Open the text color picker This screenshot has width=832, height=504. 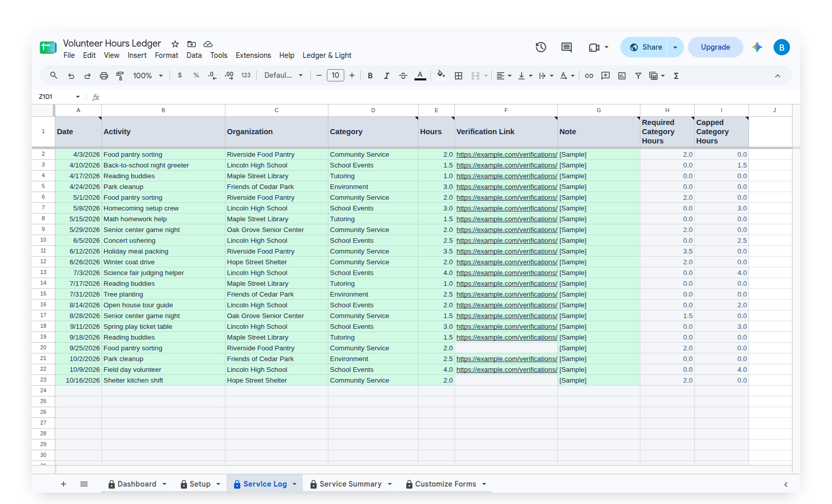click(x=420, y=76)
